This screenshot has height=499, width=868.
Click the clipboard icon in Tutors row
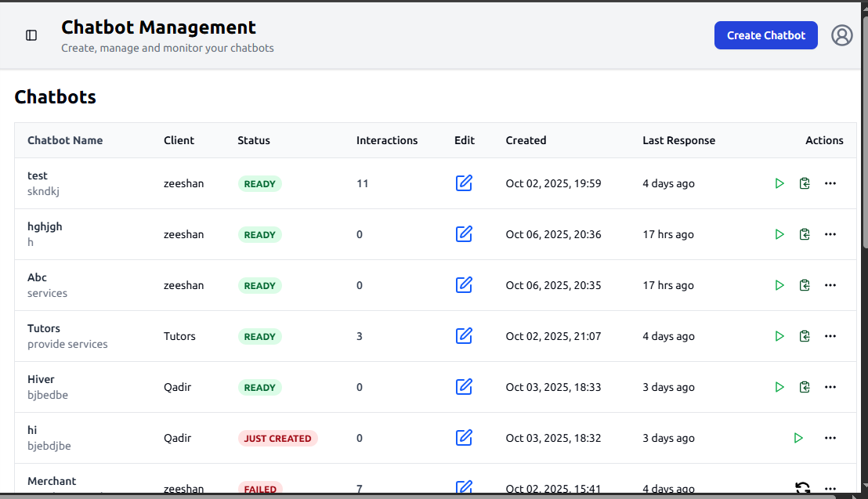click(805, 336)
